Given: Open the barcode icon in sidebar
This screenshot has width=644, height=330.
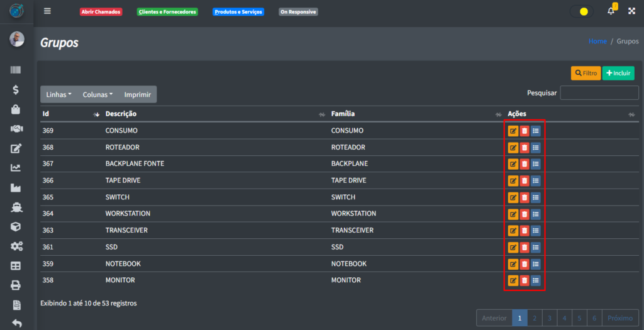Looking at the screenshot, I should (16, 70).
